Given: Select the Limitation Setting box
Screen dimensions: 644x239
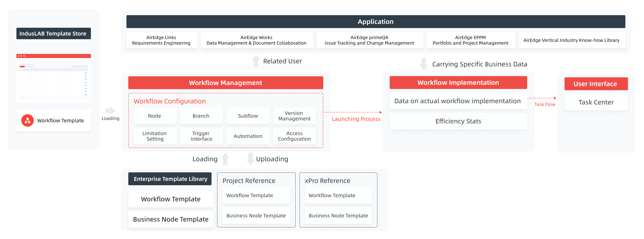Looking at the screenshot, I should (155, 136).
